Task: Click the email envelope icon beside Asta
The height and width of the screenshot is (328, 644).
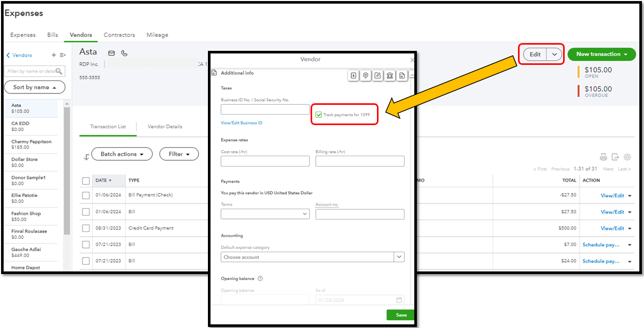Action: 111,53
